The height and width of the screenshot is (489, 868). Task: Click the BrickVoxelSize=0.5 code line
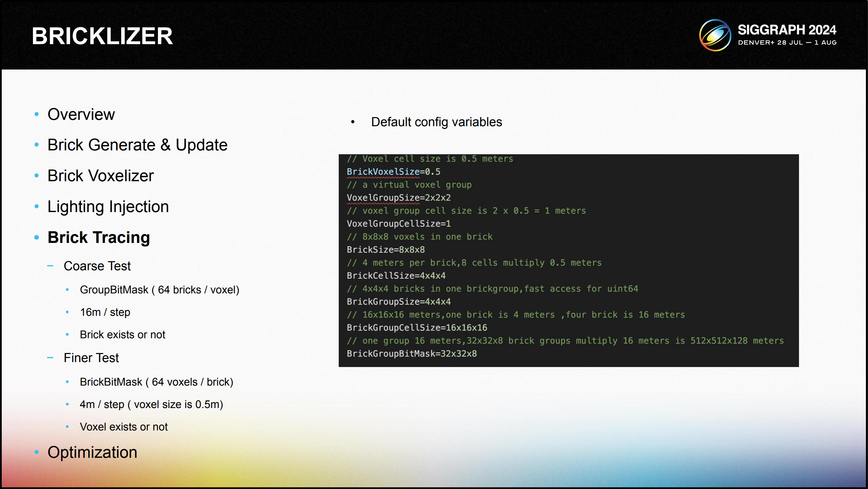pos(393,172)
